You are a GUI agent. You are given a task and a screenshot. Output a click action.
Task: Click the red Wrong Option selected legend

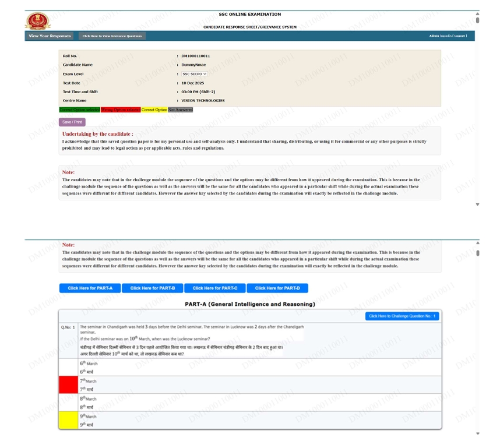[120, 110]
